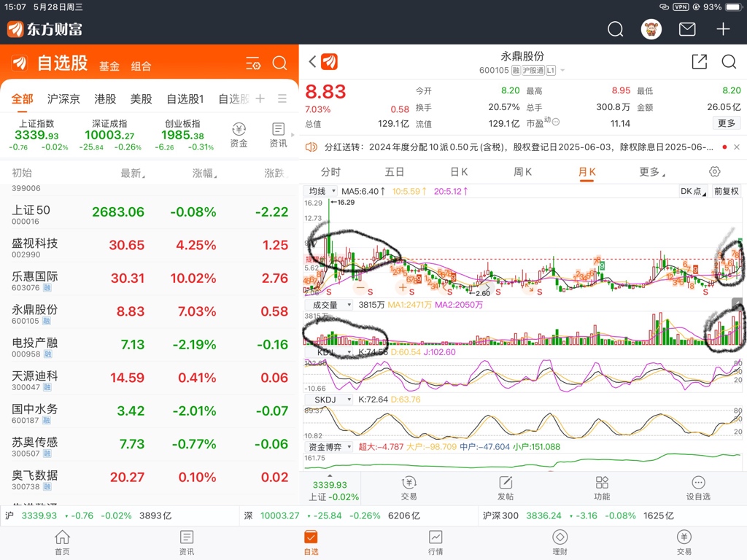The height and width of the screenshot is (560, 747).
Task: Search within the watchlist header
Action: pos(279,63)
